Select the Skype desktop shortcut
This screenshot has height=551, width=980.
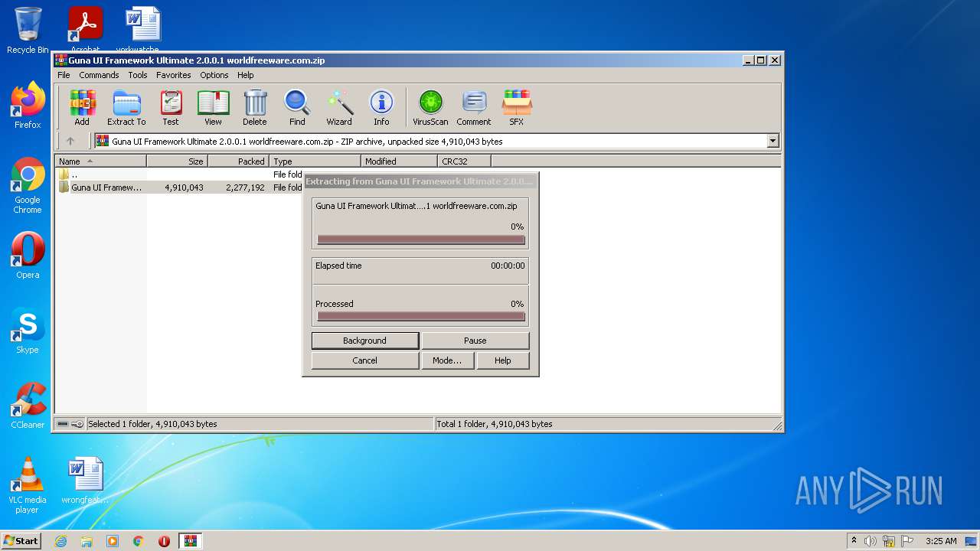tap(28, 331)
